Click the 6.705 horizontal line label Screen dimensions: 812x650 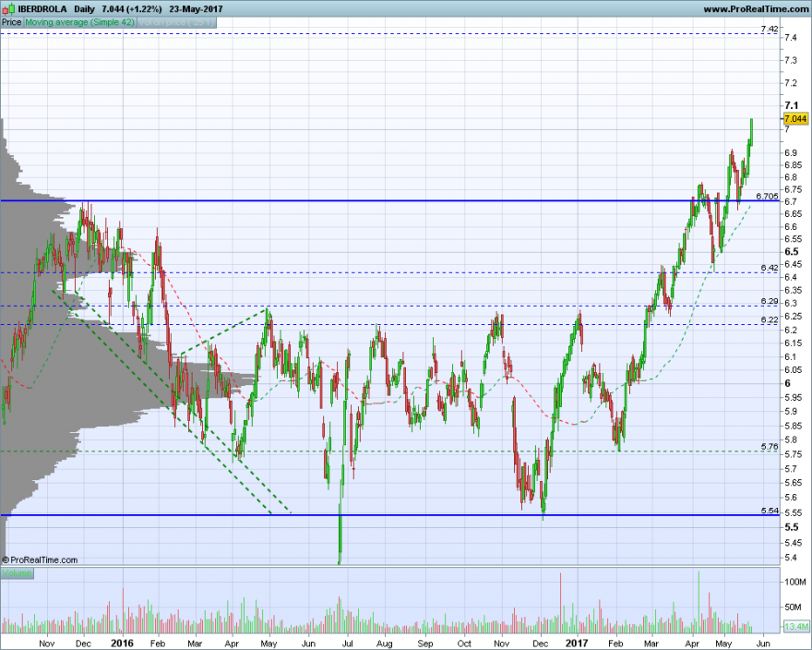[x=767, y=196]
